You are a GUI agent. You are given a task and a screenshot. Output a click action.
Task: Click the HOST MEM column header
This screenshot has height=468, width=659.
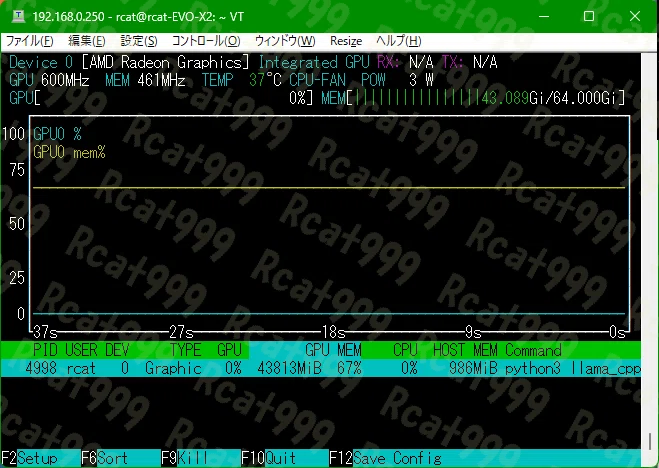point(465,350)
